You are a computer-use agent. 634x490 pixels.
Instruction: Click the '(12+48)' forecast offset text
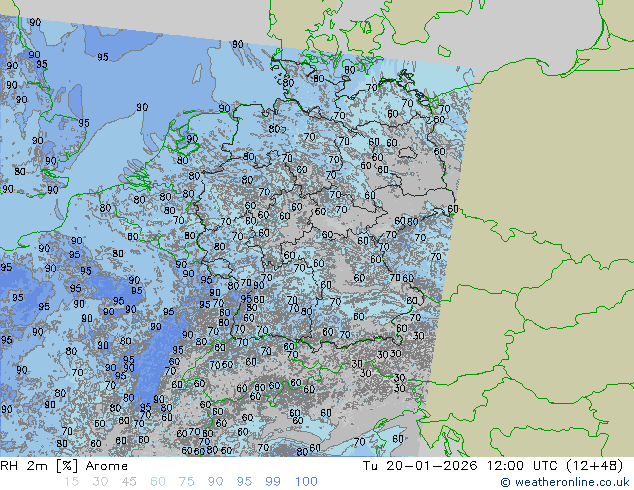tap(594, 466)
